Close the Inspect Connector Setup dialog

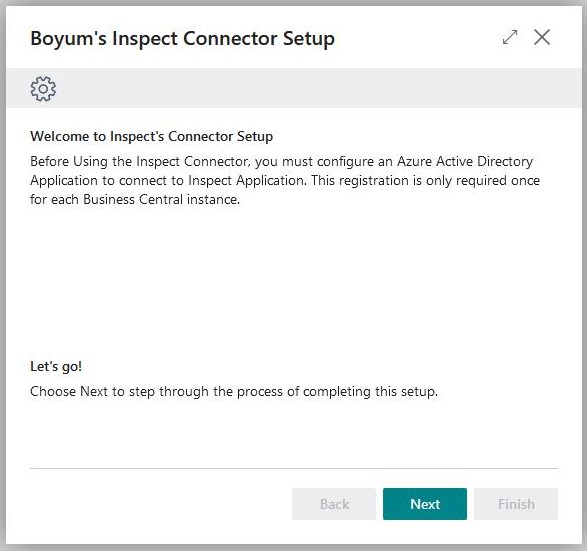point(542,37)
